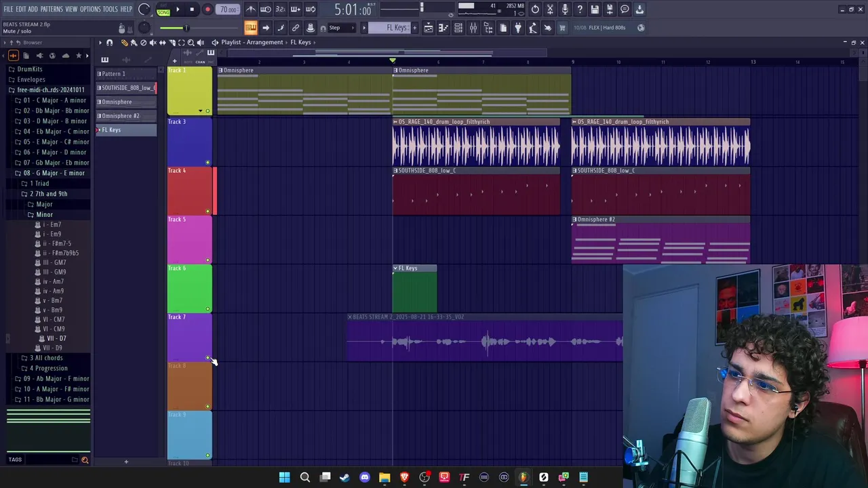Open the FILE menu
This screenshot has height=488, width=868.
8,9
